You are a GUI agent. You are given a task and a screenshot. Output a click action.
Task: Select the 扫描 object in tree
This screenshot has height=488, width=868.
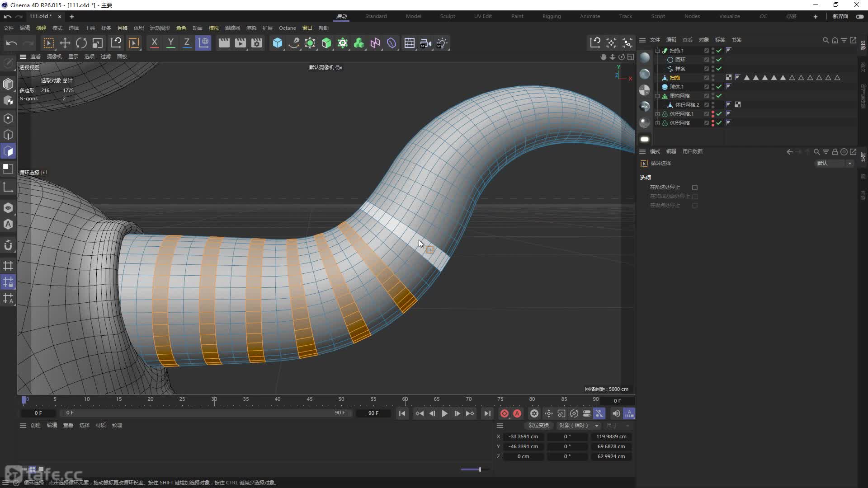(675, 78)
